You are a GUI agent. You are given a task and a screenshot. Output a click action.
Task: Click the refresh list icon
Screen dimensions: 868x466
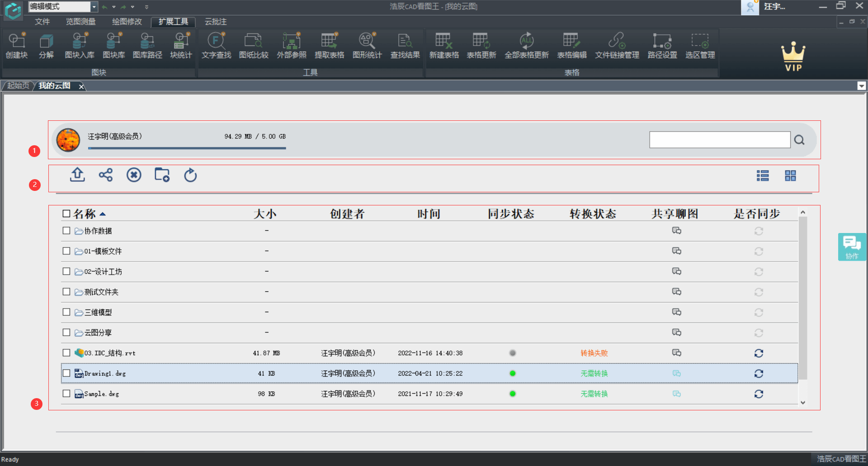point(190,175)
